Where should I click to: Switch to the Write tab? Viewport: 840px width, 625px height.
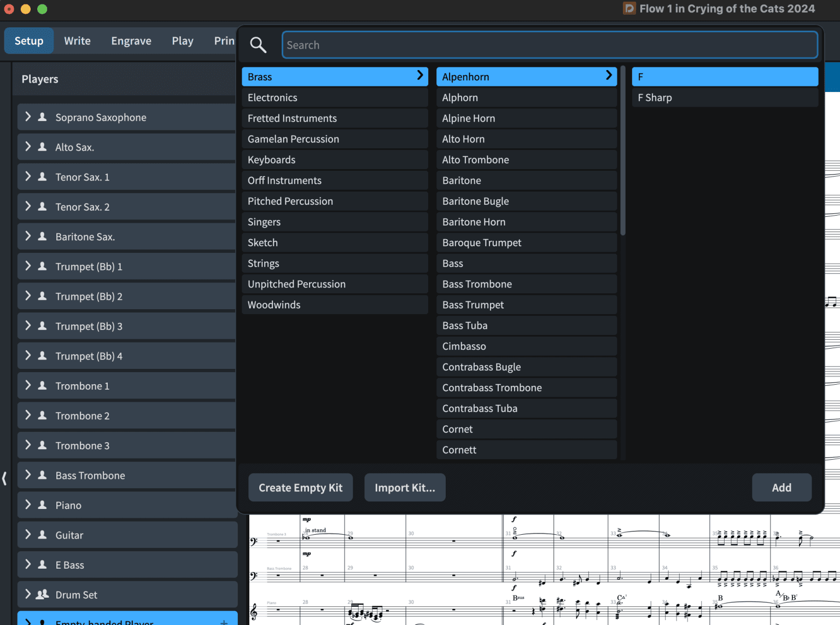click(x=77, y=40)
